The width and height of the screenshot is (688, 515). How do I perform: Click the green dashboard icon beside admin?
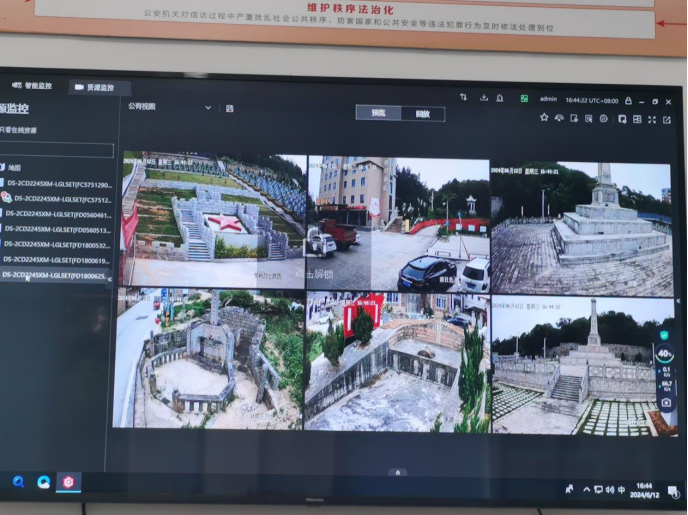524,98
